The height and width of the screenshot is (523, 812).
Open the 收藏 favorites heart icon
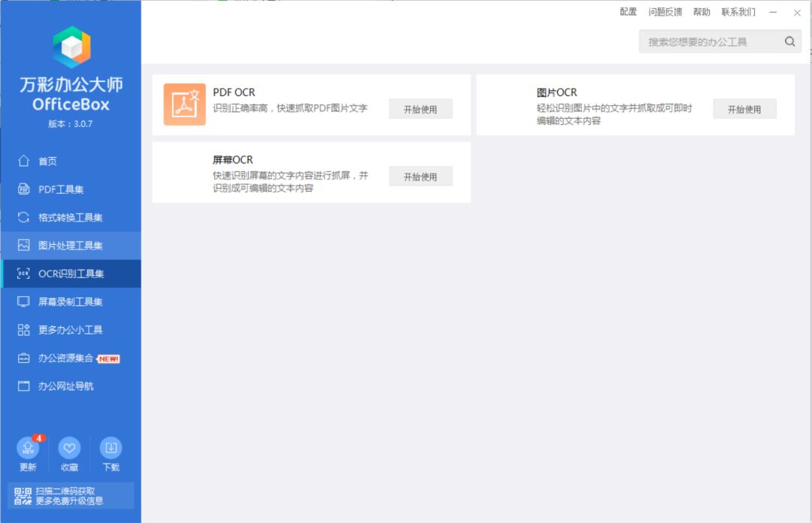point(69,449)
